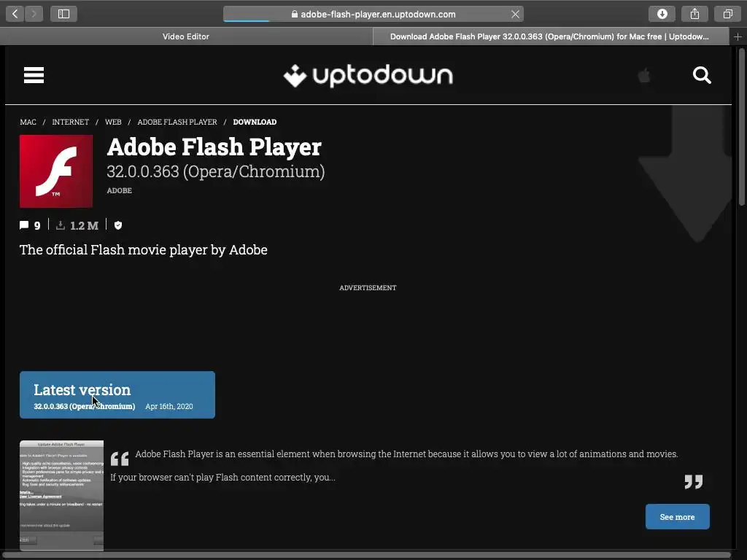Open the Apple platform selector icon
747x560 pixels.
(x=644, y=75)
